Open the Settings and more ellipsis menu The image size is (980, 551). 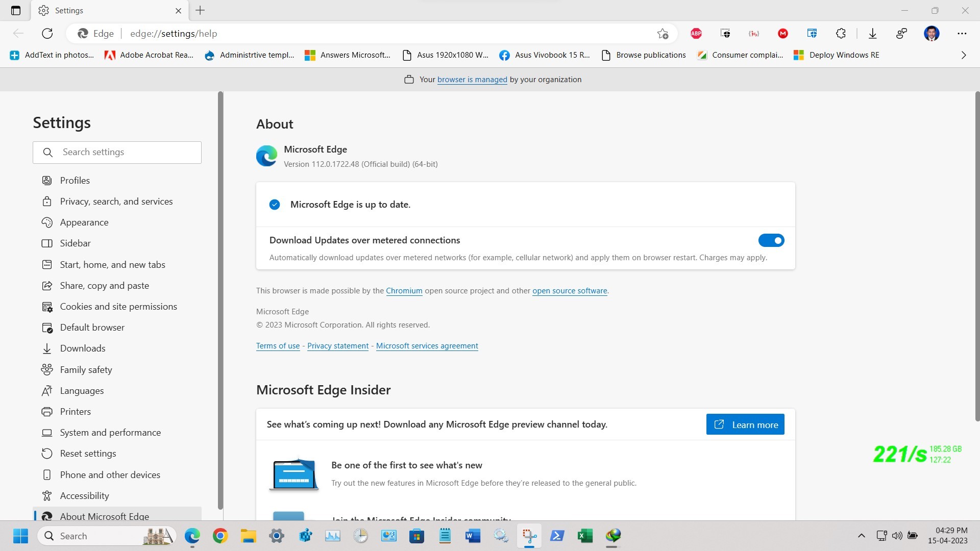[x=962, y=34]
